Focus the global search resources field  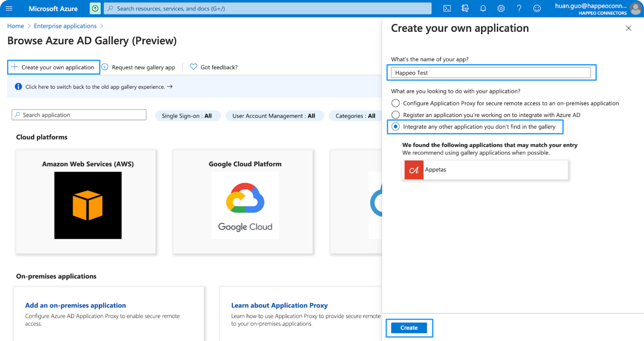point(267,8)
